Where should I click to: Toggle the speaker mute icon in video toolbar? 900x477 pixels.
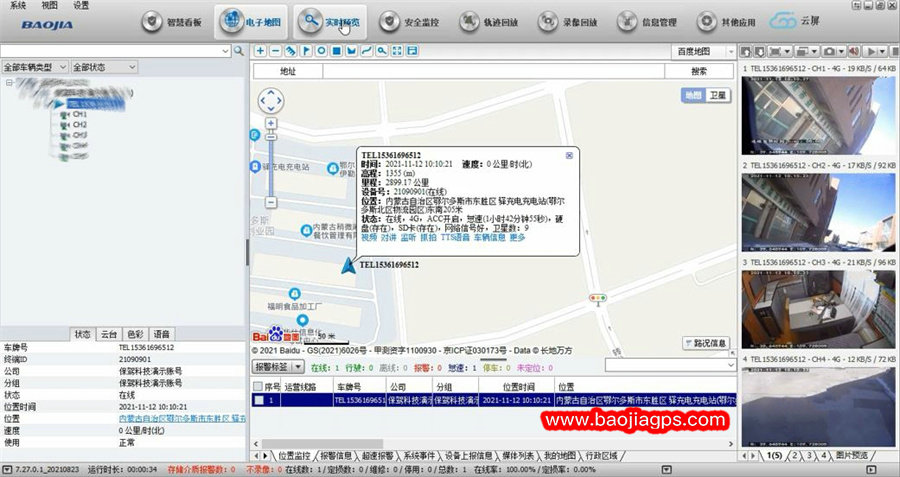pyautogui.click(x=854, y=52)
